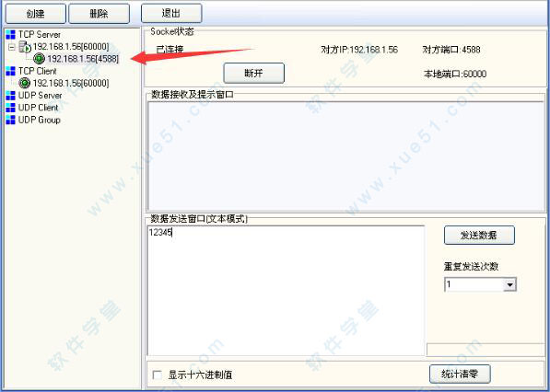Select the UDP Client category icon
The height and width of the screenshot is (392, 550).
[x=10, y=108]
